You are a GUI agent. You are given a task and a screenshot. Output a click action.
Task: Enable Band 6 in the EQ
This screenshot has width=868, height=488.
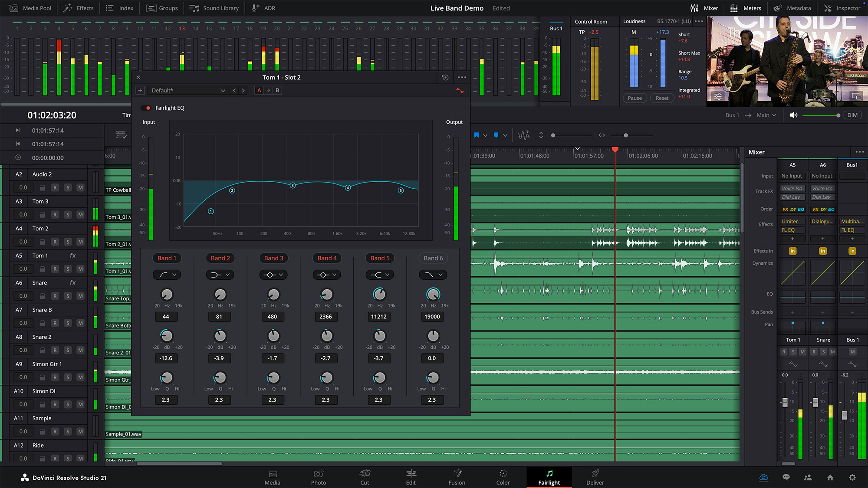pos(433,258)
